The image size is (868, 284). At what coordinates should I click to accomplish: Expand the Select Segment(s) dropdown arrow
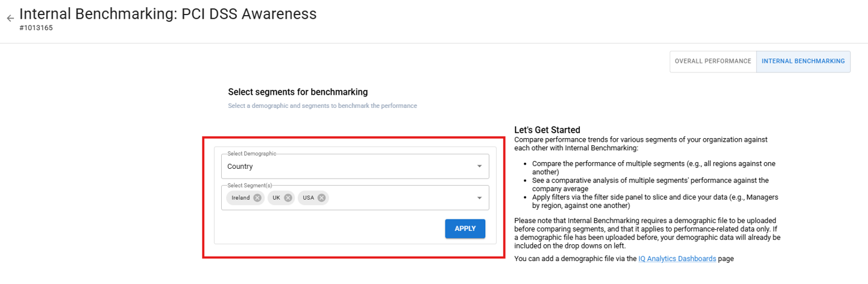pyautogui.click(x=479, y=198)
